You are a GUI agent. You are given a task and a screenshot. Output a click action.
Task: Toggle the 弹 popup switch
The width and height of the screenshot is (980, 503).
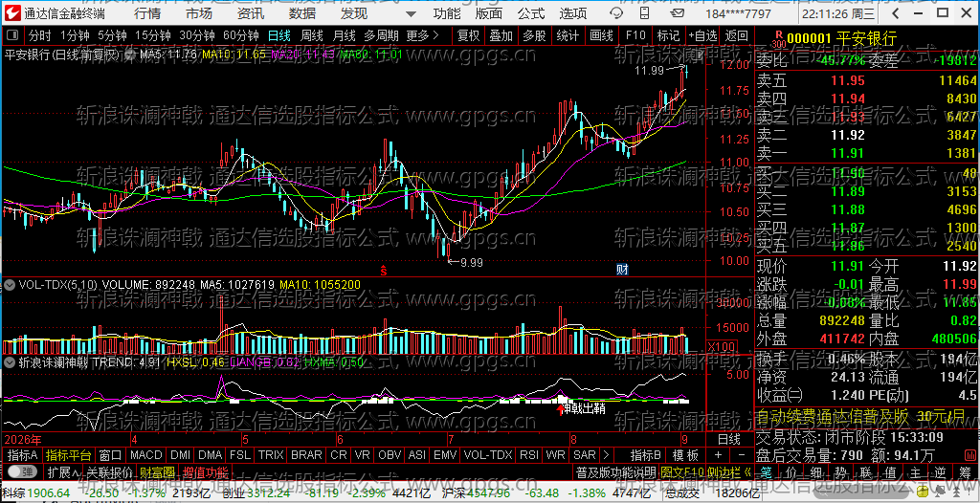pos(24,471)
